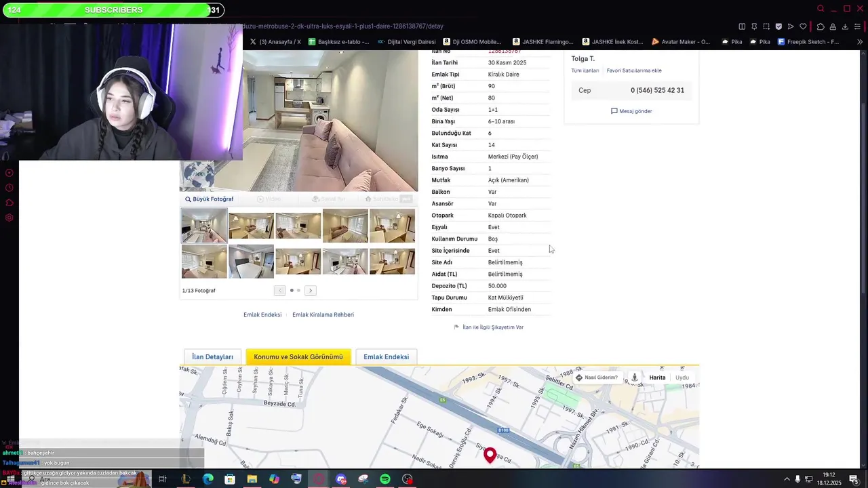Open the Emlak Endeksi link below gallery

262,315
